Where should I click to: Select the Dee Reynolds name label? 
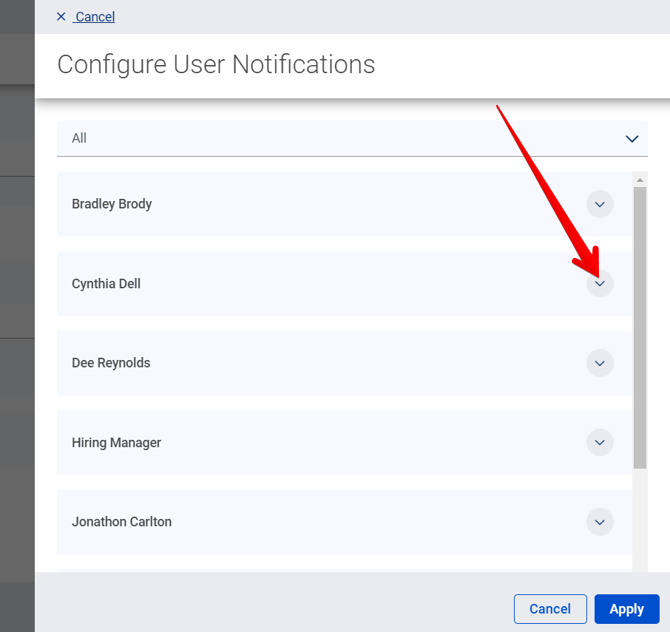(111, 363)
